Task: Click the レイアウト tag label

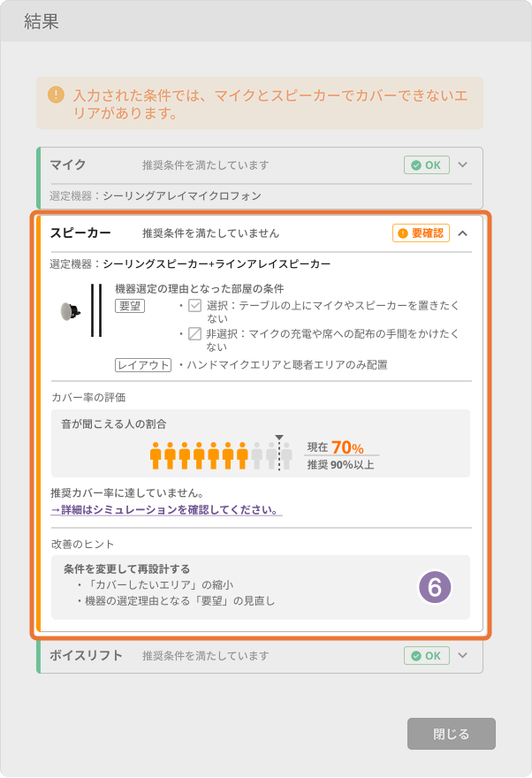Action: point(143,365)
